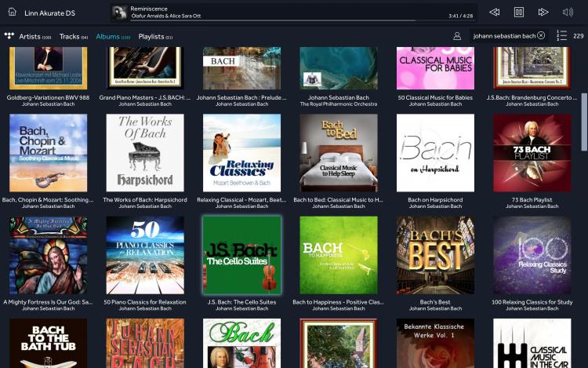Image resolution: width=588 pixels, height=368 pixels.
Task: Click the 229 queue count
Action: tap(579, 36)
